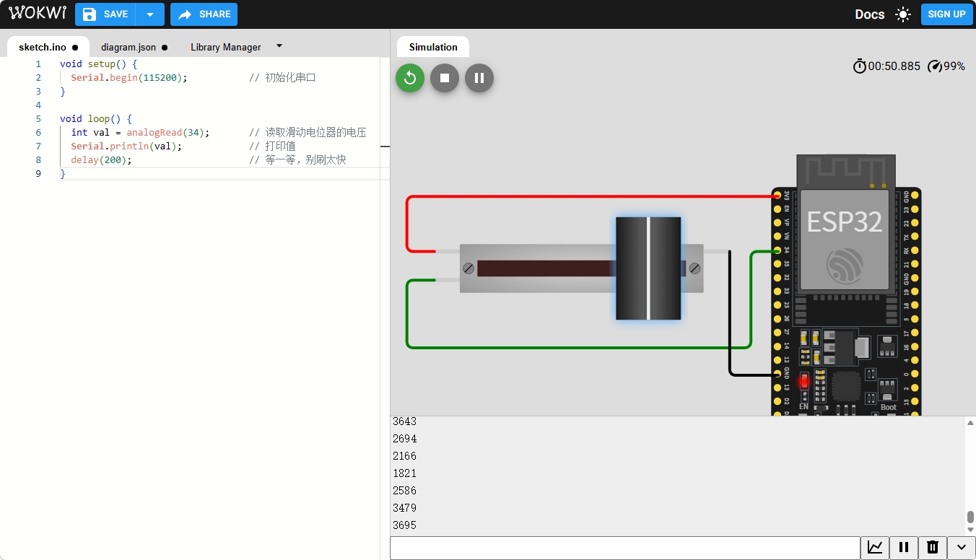This screenshot has height=560, width=976.
Task: Stop the simulation
Action: 445,78
